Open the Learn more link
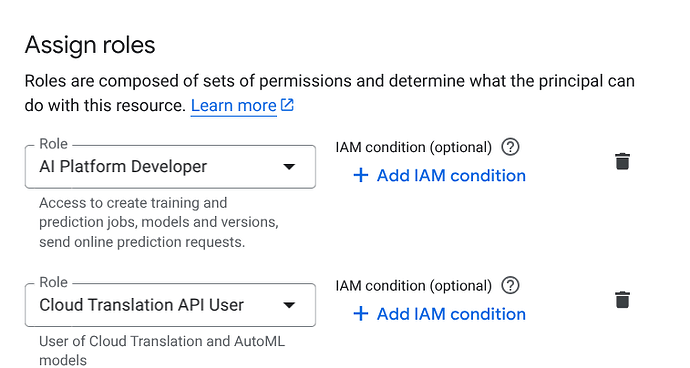This screenshot has height=368, width=690. click(242, 106)
